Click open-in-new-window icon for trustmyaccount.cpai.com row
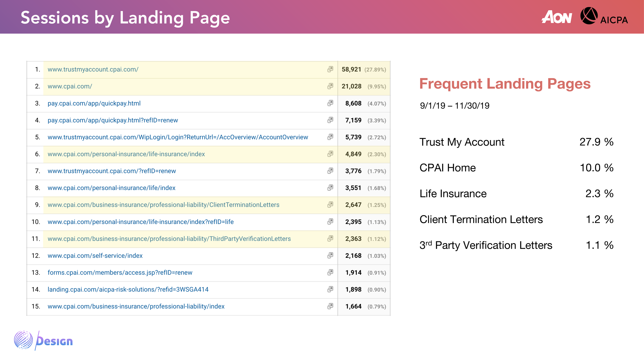This screenshot has width=644, height=362. [330, 69]
